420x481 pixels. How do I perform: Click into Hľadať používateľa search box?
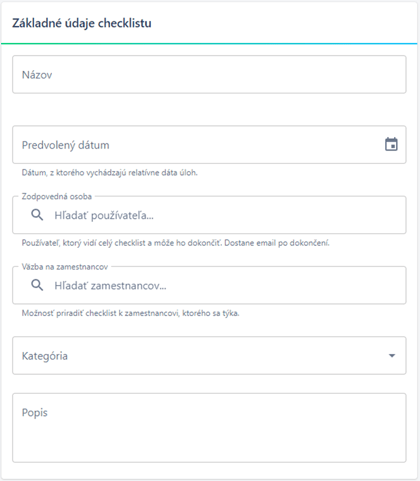(x=209, y=215)
